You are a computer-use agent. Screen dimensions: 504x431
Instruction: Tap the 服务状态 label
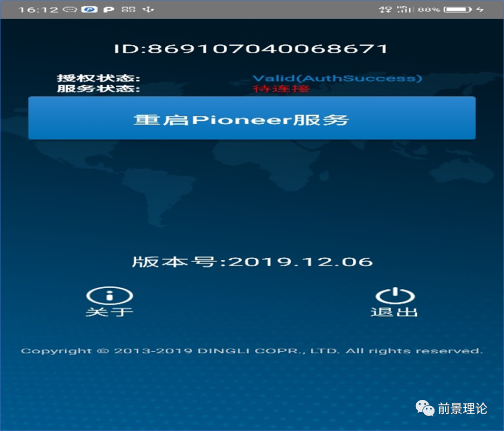click(x=98, y=88)
